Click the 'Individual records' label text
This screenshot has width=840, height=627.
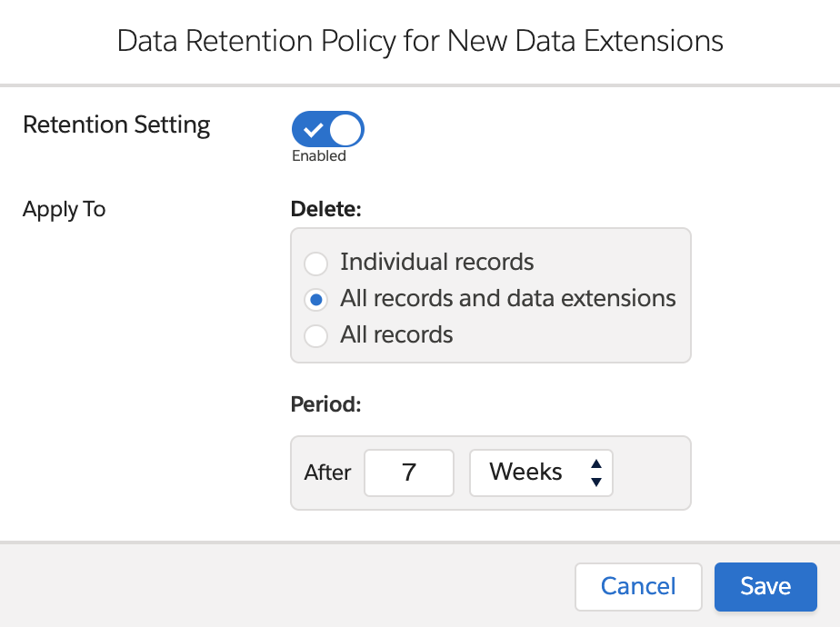coord(436,263)
